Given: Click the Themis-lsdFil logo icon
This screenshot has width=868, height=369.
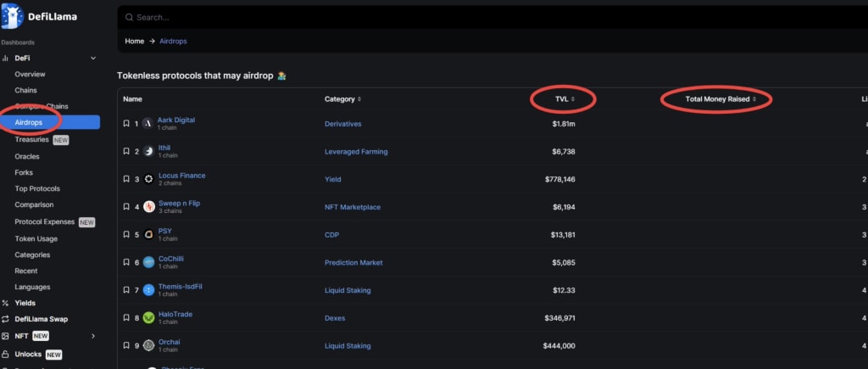Looking at the screenshot, I should tap(148, 290).
